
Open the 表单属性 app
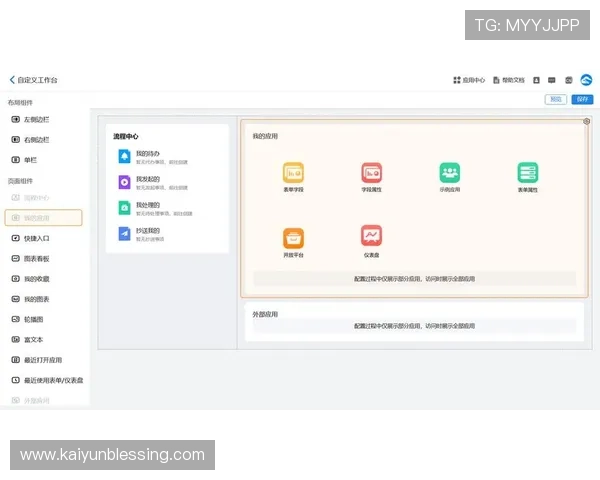[x=528, y=177]
